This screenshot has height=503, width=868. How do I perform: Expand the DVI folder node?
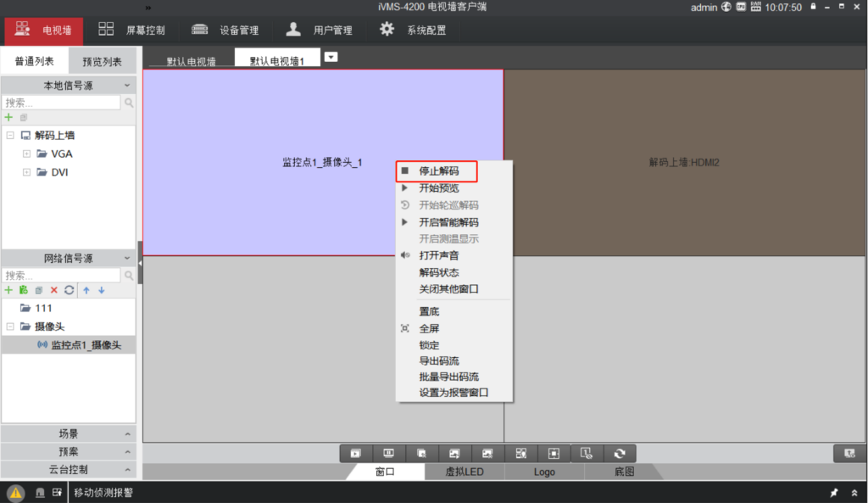tap(27, 172)
